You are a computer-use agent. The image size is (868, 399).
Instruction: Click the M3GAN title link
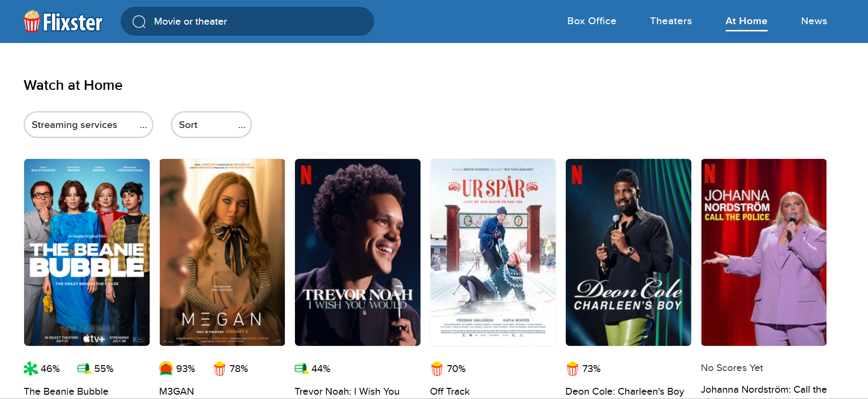[177, 391]
